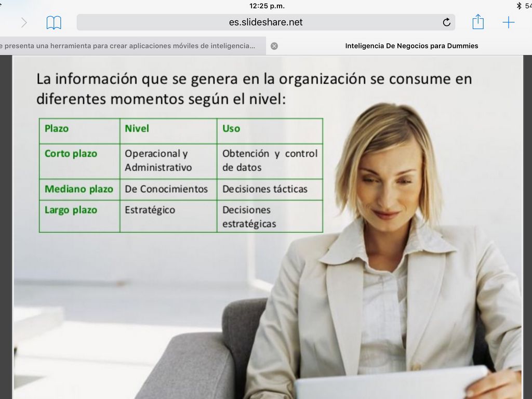This screenshot has height=399, width=532.
Task: Open the Bookmarks book icon
Action: tap(54, 22)
